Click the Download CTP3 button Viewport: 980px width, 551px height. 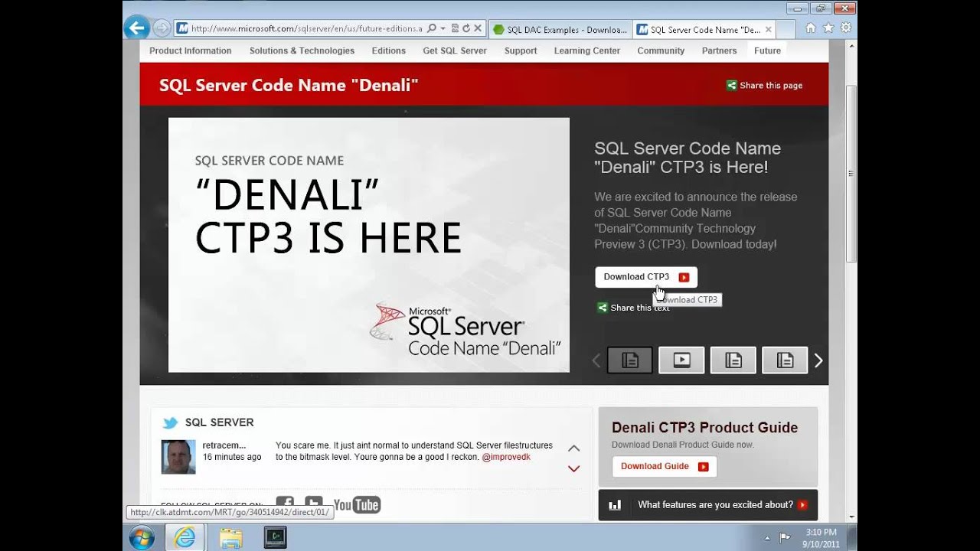[x=646, y=277]
